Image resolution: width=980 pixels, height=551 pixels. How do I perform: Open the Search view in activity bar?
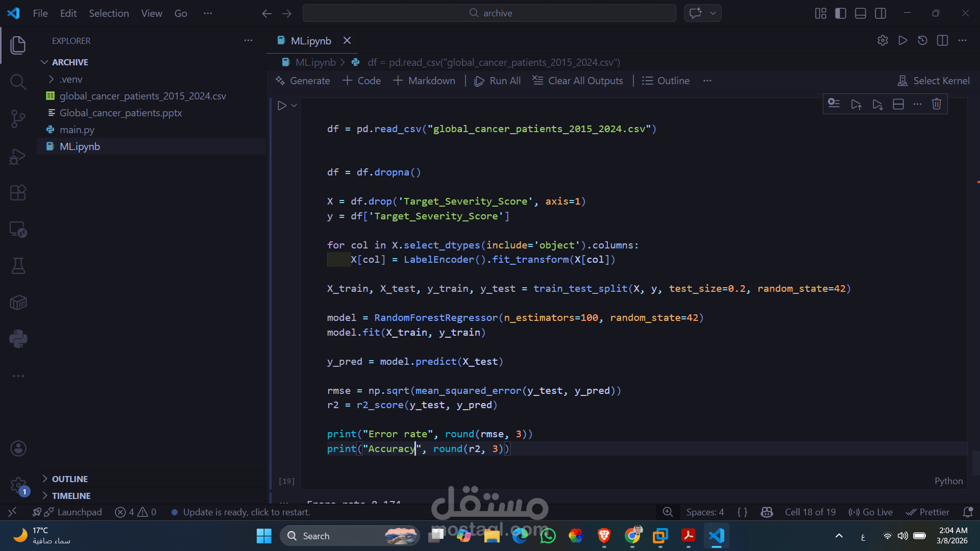18,82
